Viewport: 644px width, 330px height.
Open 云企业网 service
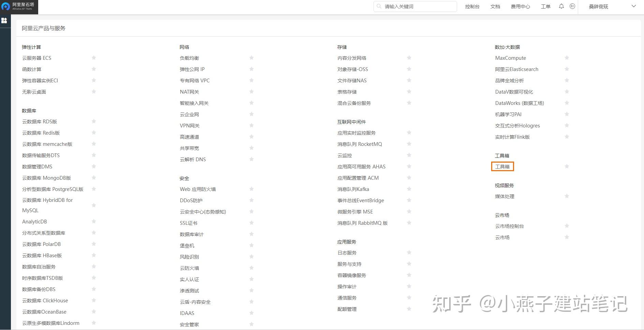(189, 114)
